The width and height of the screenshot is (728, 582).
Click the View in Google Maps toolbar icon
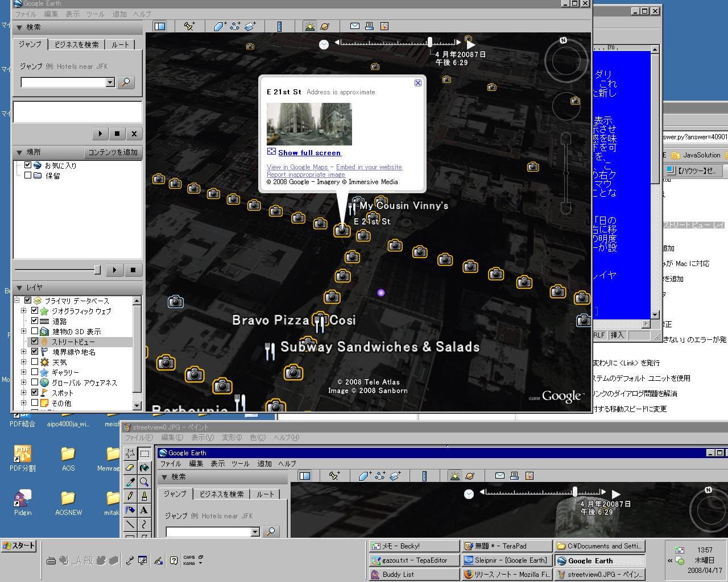384,26
